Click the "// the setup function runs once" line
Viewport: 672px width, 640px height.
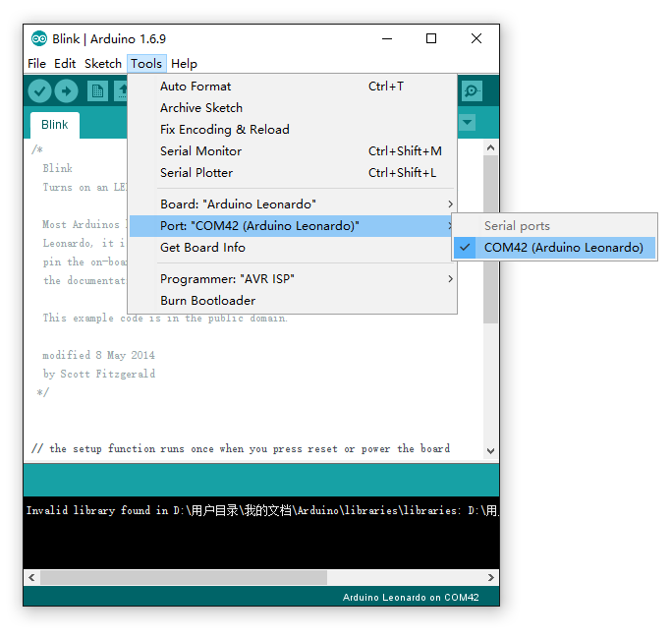click(241, 448)
